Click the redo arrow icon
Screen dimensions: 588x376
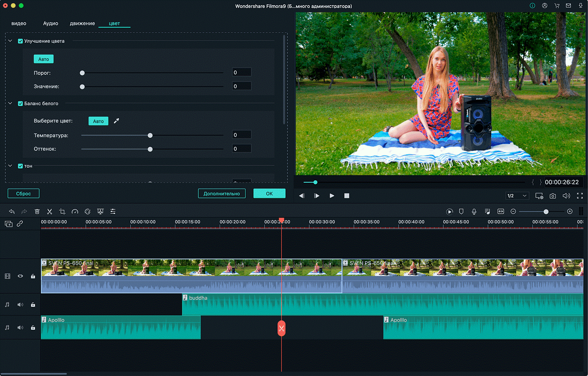(x=24, y=211)
